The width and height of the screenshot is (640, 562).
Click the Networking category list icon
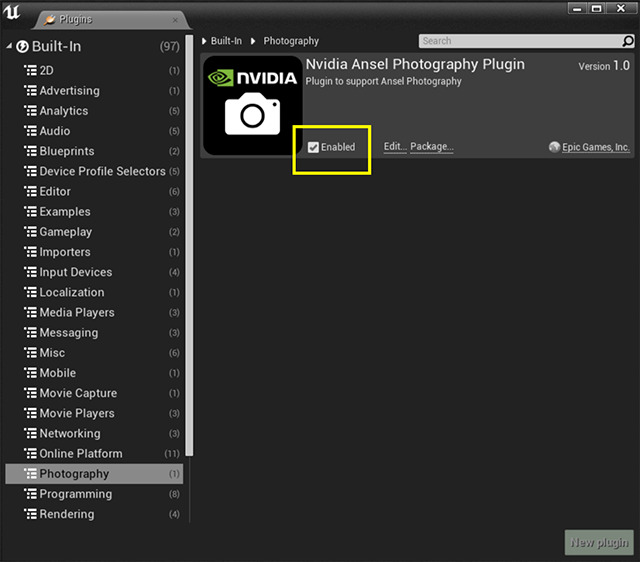pyautogui.click(x=31, y=433)
